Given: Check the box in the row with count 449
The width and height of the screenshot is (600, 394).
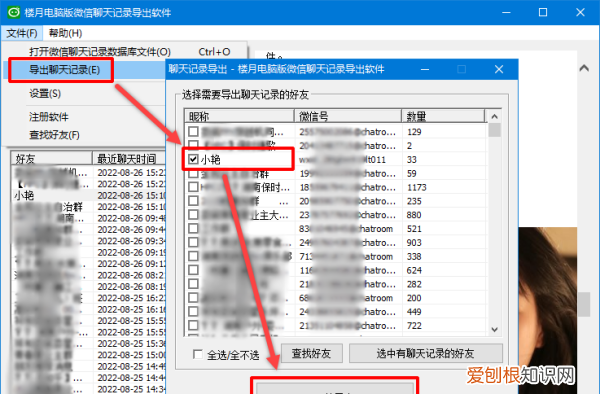Looking at the screenshot, I should tap(193, 311).
